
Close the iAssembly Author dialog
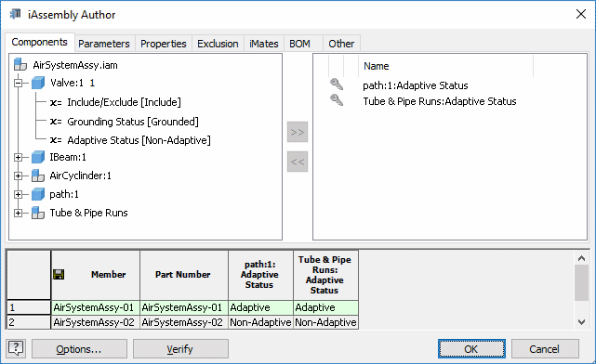point(581,15)
